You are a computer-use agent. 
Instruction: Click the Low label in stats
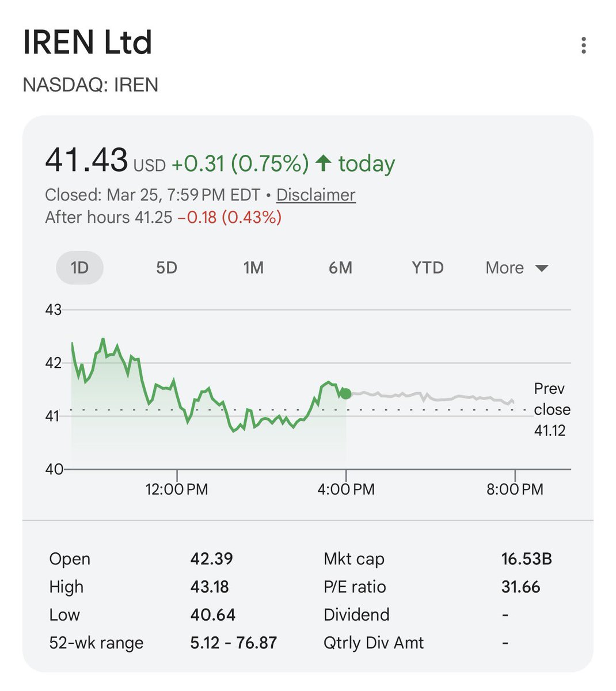(x=64, y=614)
